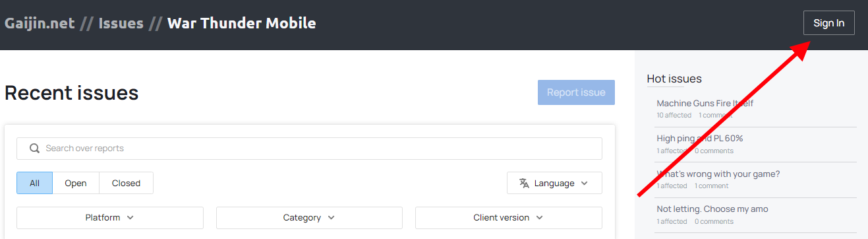
Task: Open the Client version dropdown
Action: point(509,218)
